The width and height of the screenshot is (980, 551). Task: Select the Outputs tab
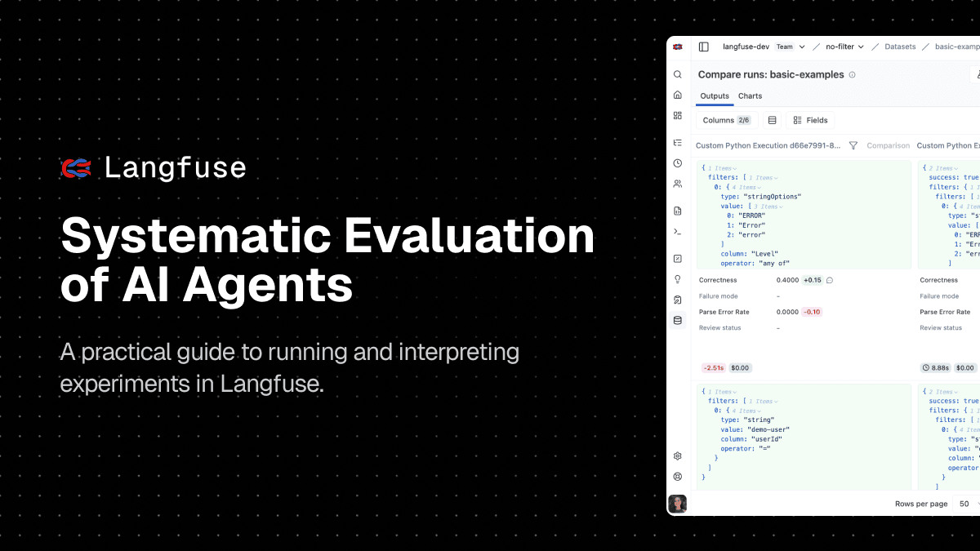(715, 96)
